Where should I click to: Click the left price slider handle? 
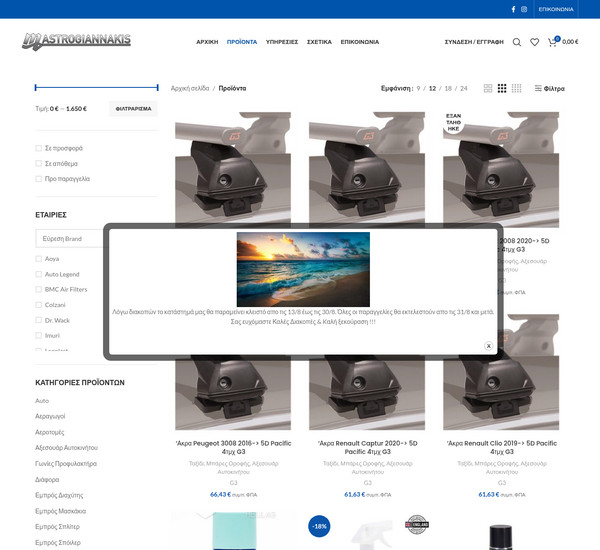coord(36,88)
